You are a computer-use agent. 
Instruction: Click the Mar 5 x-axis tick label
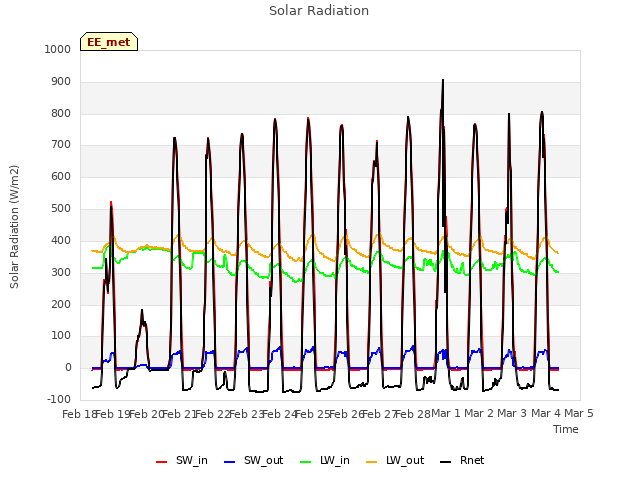pos(579,413)
